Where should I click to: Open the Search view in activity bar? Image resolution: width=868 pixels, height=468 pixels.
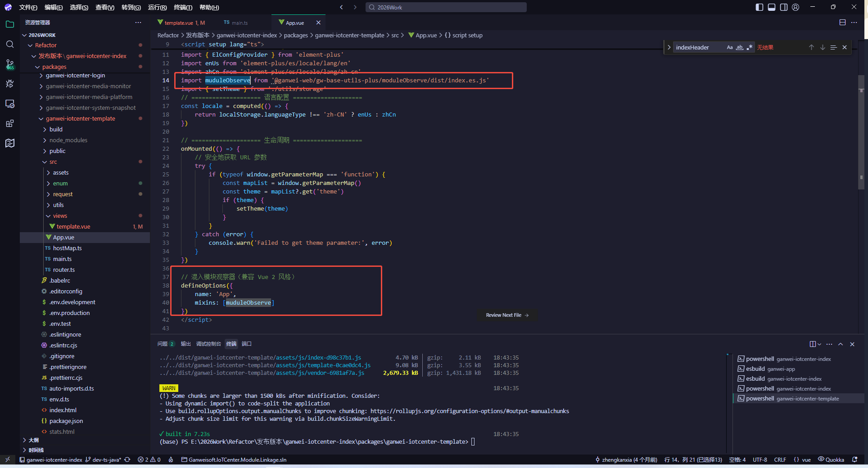click(10, 44)
